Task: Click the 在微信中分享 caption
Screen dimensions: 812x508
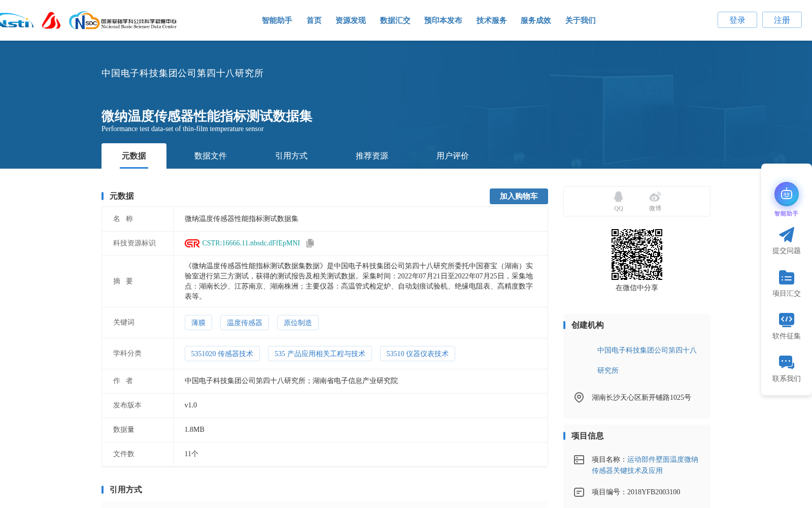Action: click(x=637, y=288)
